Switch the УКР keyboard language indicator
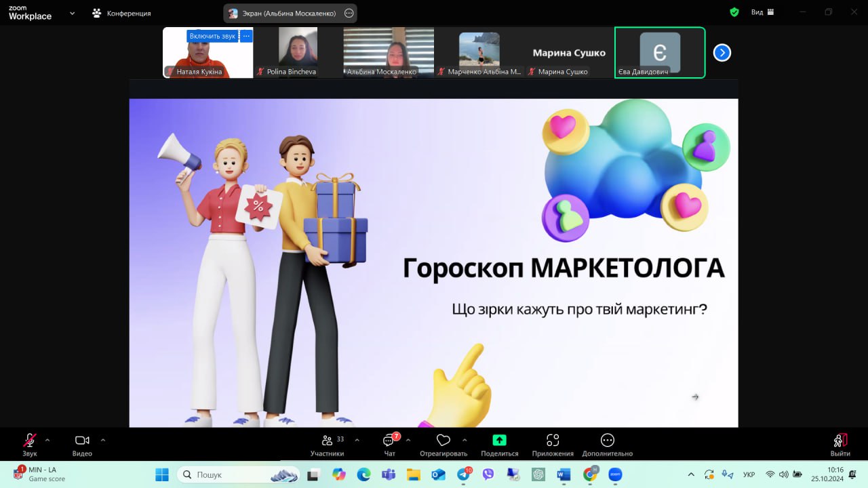The height and width of the screenshot is (488, 868). [x=749, y=474]
